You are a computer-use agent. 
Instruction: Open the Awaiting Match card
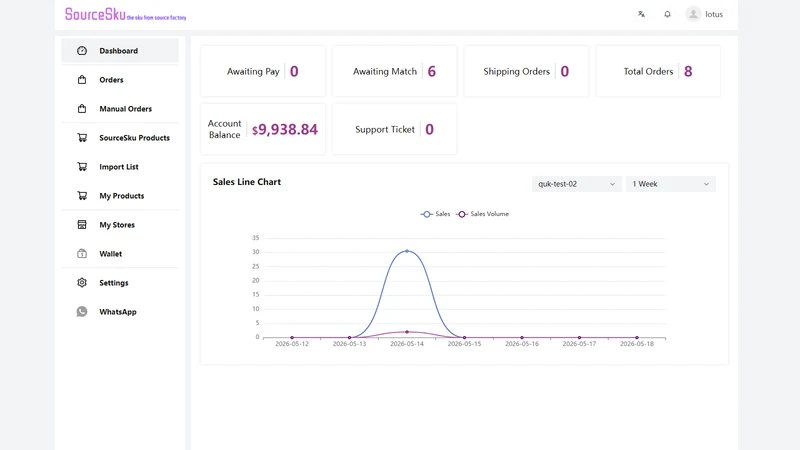(394, 71)
